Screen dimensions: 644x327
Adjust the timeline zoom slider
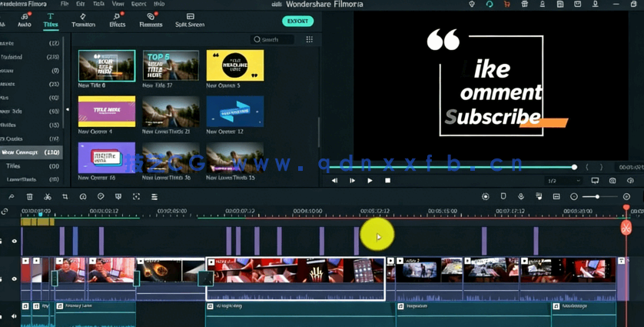pos(597,197)
